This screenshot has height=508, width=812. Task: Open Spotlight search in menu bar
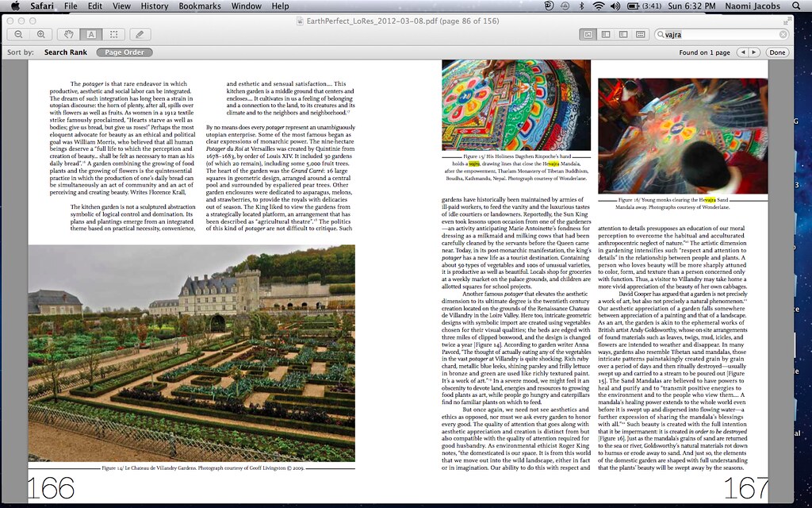[x=796, y=6]
